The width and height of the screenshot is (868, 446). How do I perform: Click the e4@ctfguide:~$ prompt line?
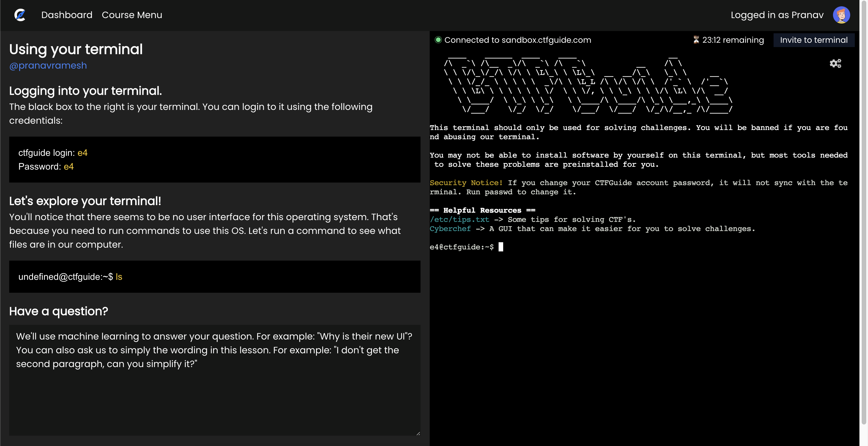462,247
